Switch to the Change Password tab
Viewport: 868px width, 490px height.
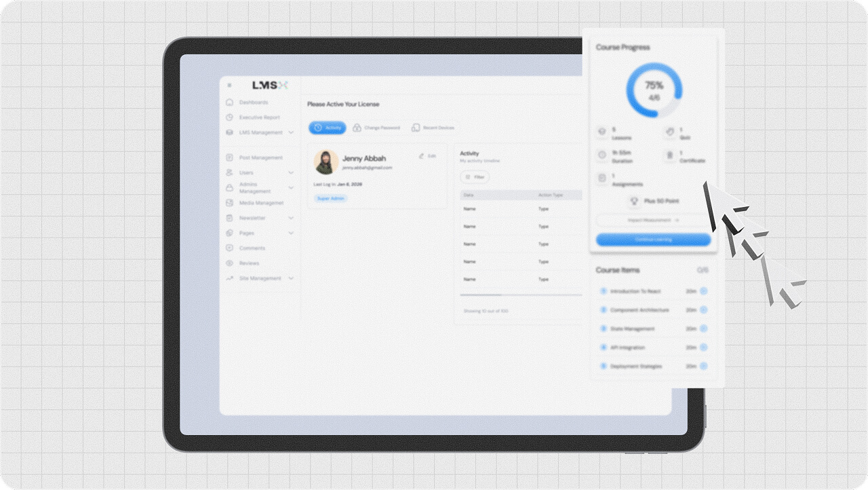click(376, 128)
